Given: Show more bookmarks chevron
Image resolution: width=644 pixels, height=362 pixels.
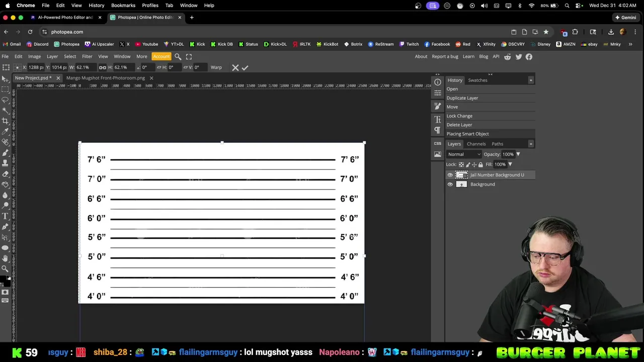Looking at the screenshot, I should 630,44.
